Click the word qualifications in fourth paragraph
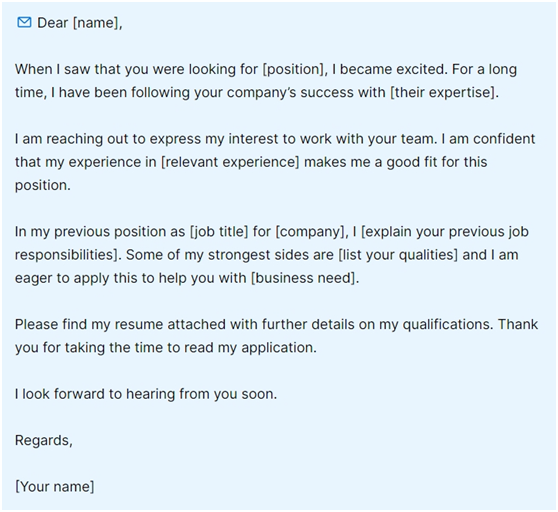Screen dimensions: 558x512 tap(448, 324)
